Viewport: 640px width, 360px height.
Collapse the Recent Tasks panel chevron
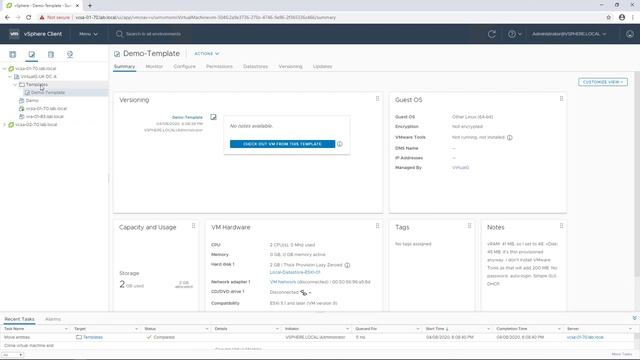(634, 318)
